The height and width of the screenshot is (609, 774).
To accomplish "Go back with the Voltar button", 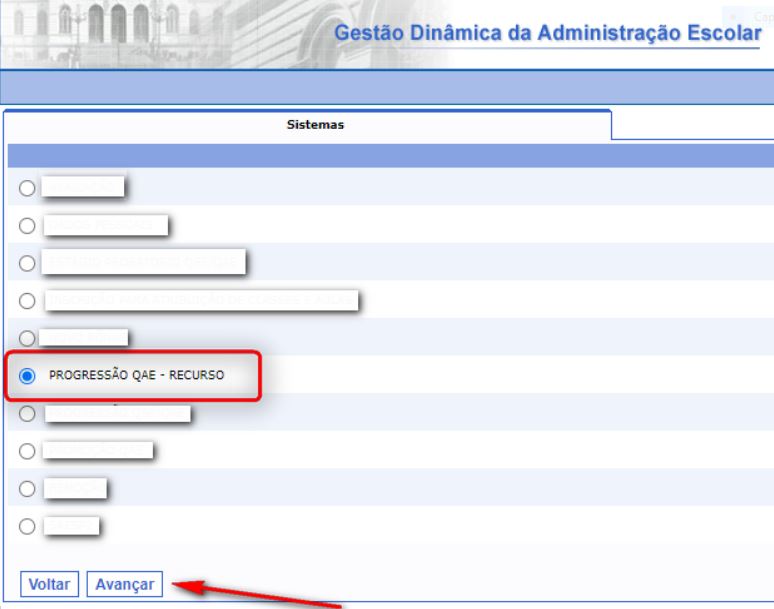I will (x=49, y=584).
